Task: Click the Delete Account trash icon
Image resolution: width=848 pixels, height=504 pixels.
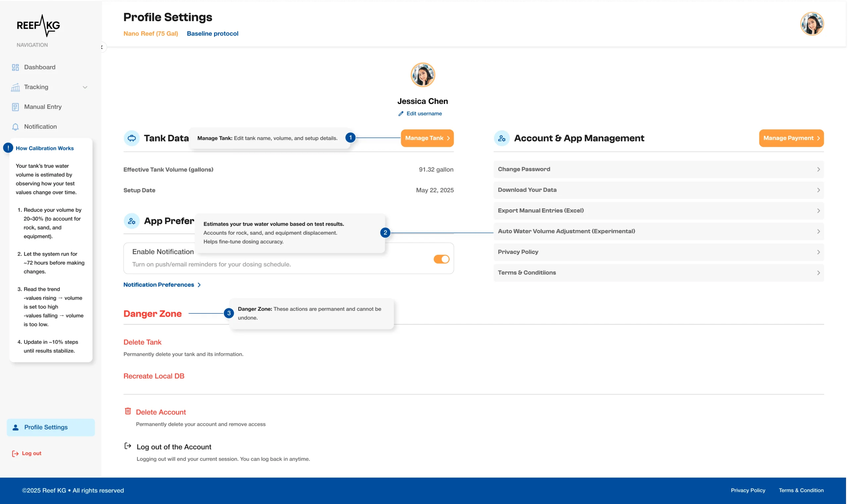Action: (128, 411)
